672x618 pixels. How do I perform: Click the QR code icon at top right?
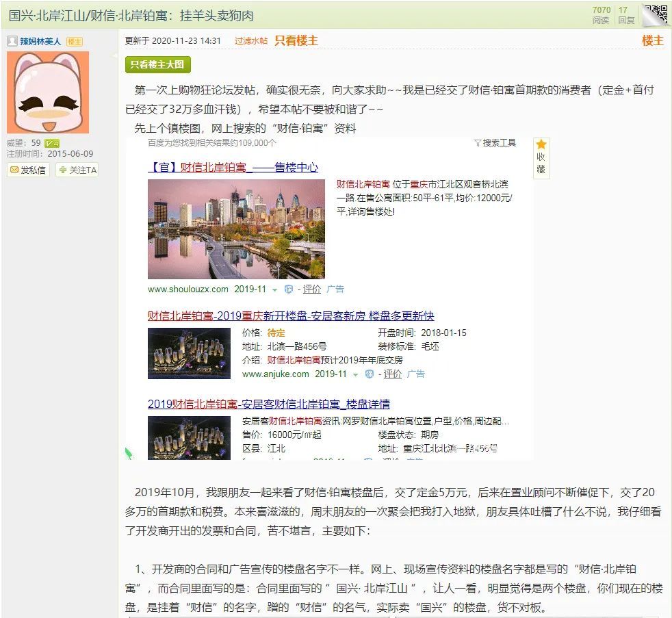tap(656, 15)
